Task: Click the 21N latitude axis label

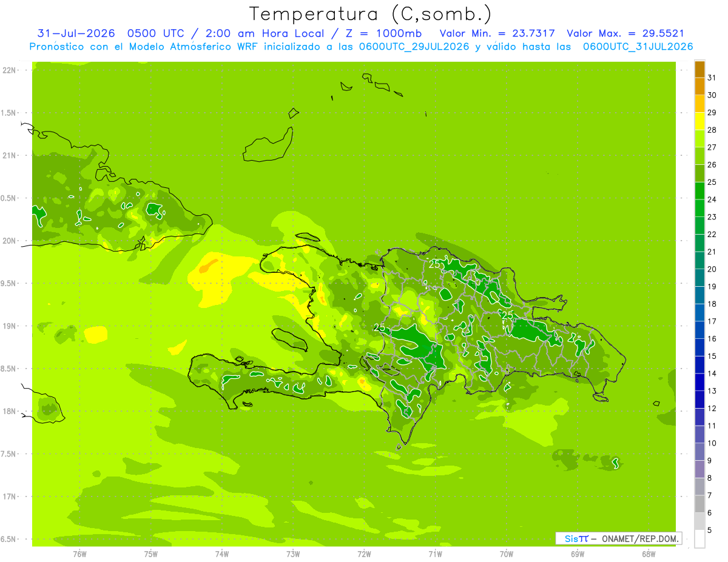Action: [8, 156]
